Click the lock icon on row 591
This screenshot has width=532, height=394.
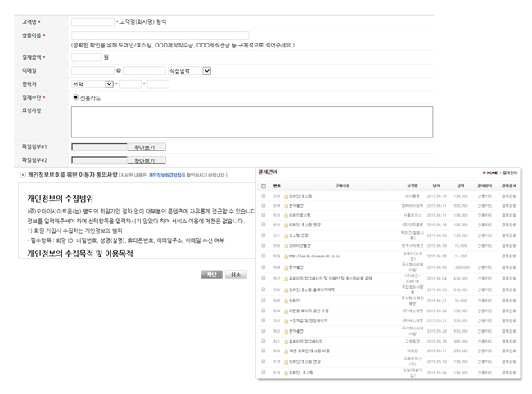click(286, 235)
